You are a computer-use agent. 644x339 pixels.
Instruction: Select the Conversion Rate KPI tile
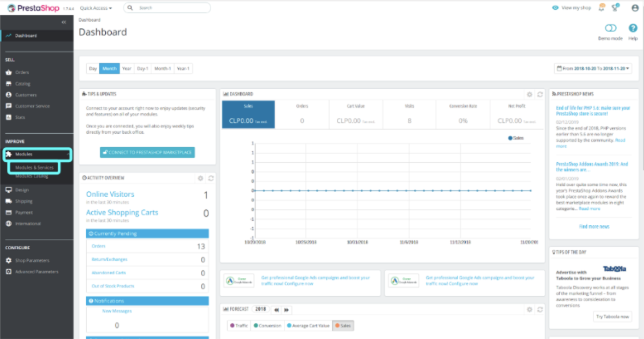(x=463, y=114)
